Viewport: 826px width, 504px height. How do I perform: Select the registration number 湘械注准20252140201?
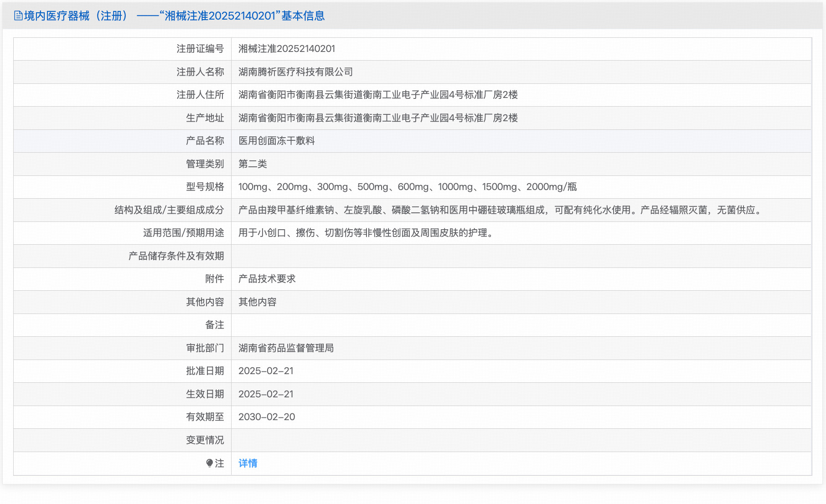(287, 49)
